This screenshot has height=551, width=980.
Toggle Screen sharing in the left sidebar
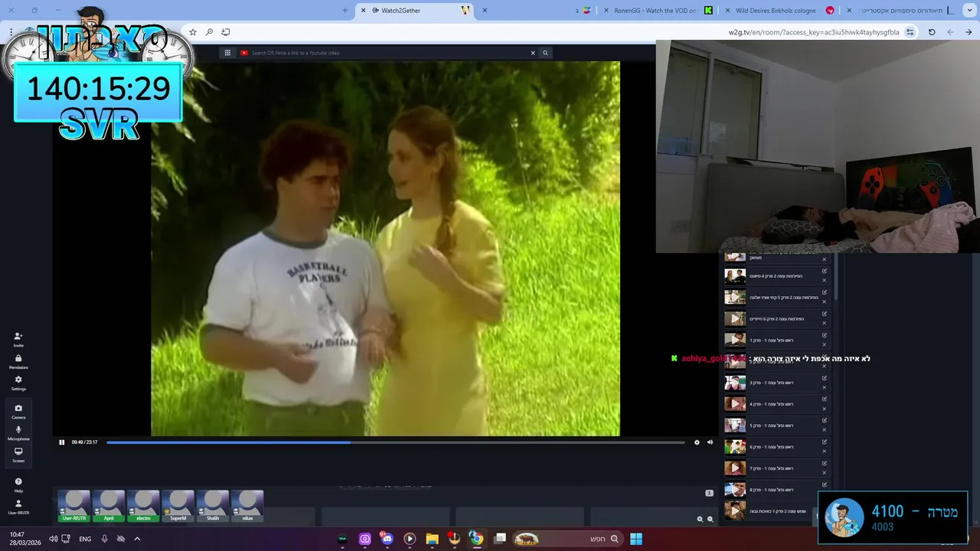pos(18,455)
